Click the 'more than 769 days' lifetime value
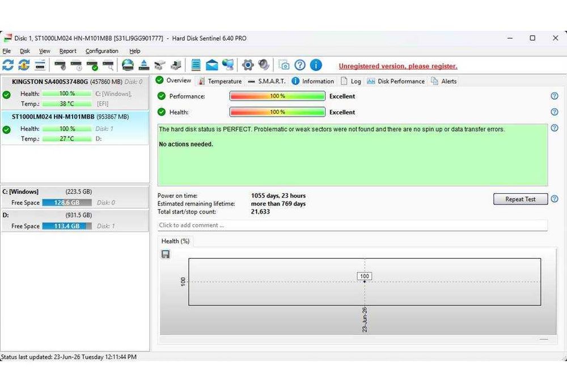The image size is (567, 392). (278, 204)
